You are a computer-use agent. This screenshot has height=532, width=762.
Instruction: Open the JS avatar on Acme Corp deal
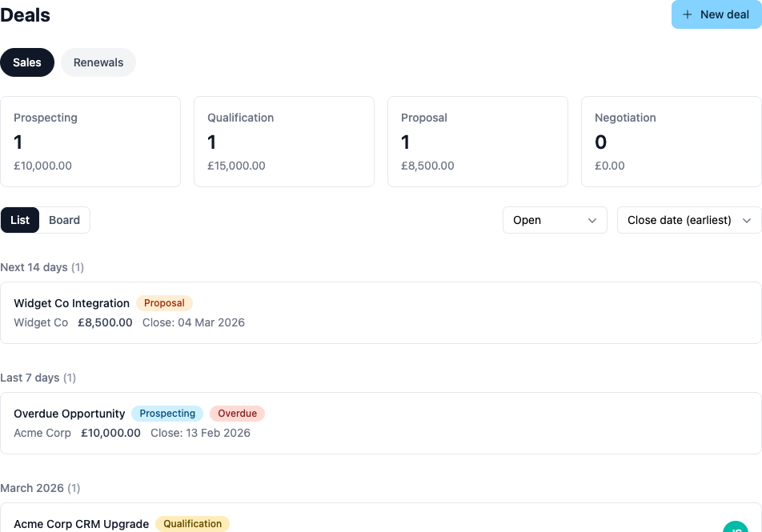(736, 528)
